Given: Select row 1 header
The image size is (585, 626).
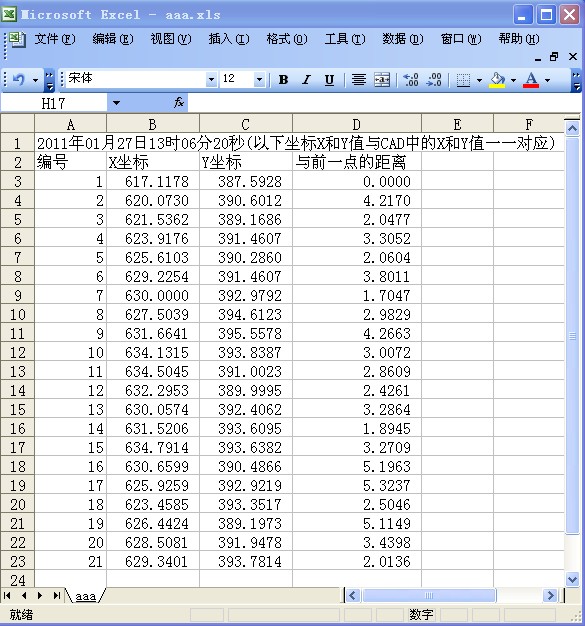Looking at the screenshot, I should (x=18, y=143).
